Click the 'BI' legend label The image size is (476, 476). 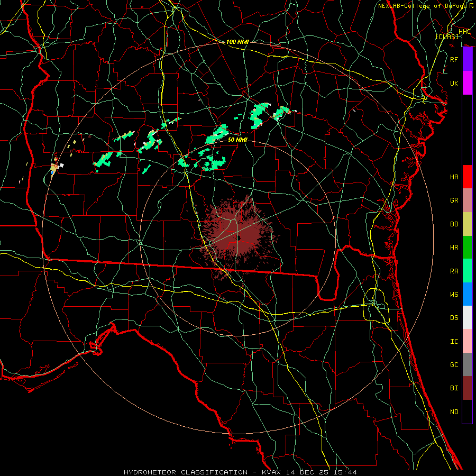[454, 388]
